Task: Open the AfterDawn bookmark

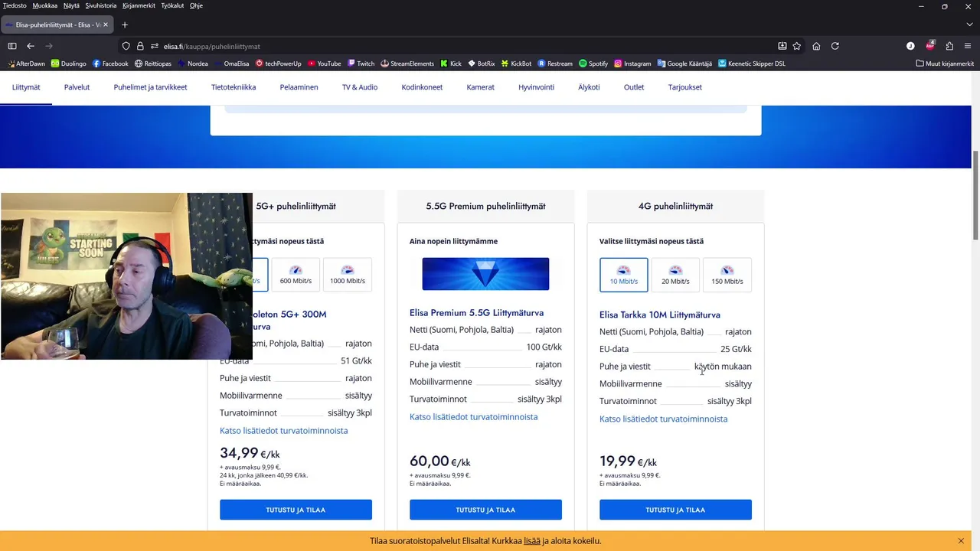Action: pyautogui.click(x=25, y=64)
